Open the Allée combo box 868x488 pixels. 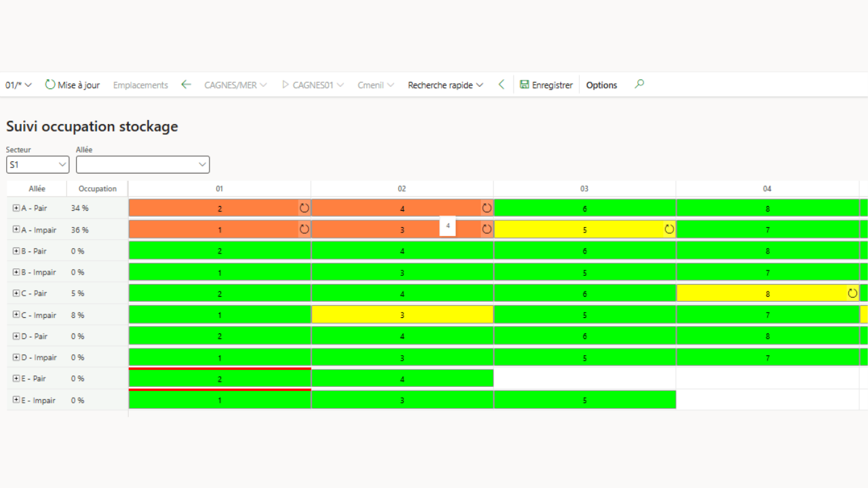click(142, 164)
